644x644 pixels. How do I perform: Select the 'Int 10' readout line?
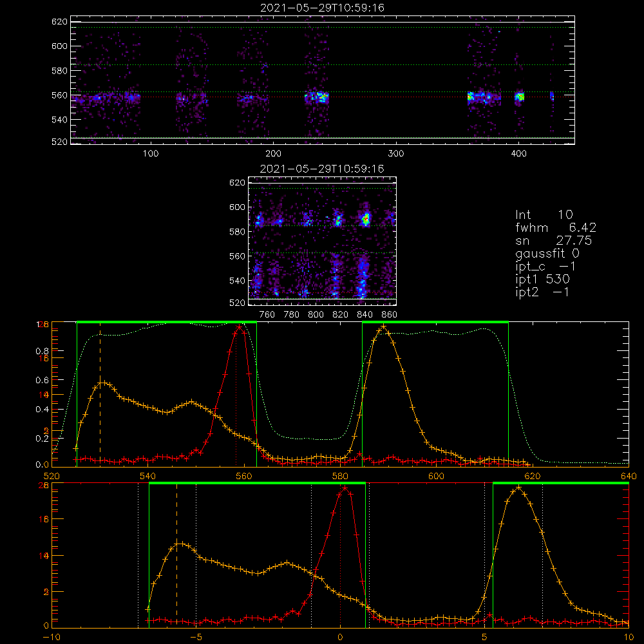[x=544, y=215]
